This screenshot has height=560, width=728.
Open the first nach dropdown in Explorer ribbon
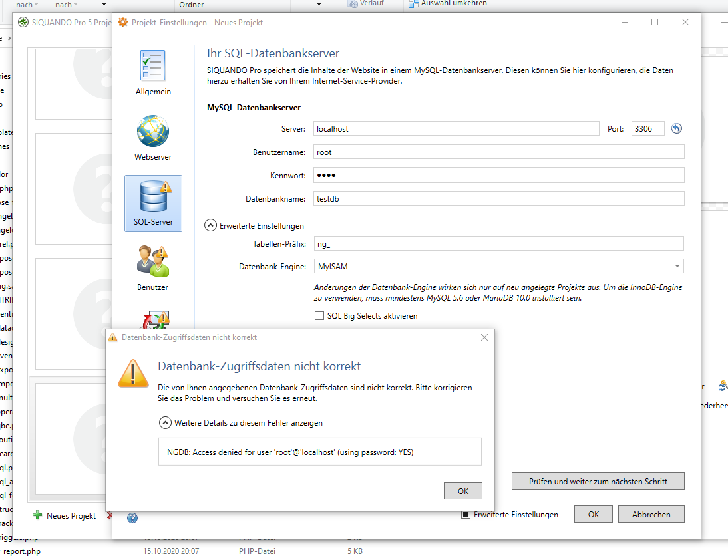pyautogui.click(x=27, y=5)
